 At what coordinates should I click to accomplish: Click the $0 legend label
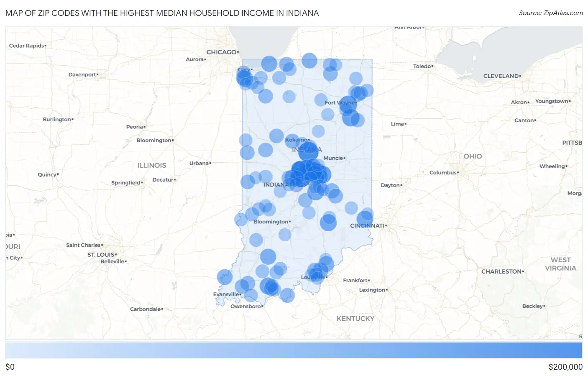[10, 367]
